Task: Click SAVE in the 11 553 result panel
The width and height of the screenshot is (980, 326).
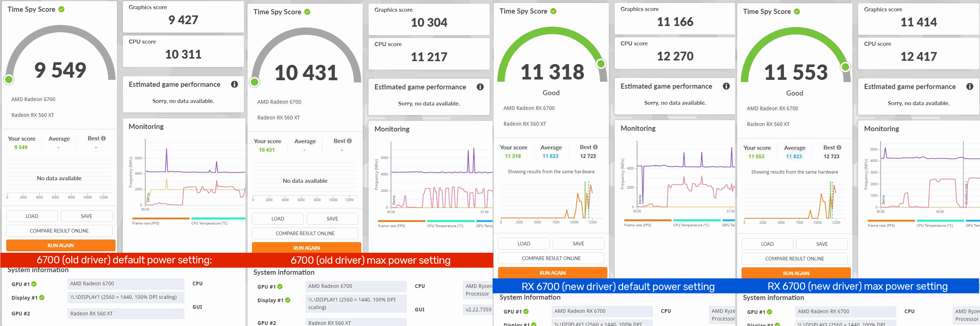Action: point(822,244)
